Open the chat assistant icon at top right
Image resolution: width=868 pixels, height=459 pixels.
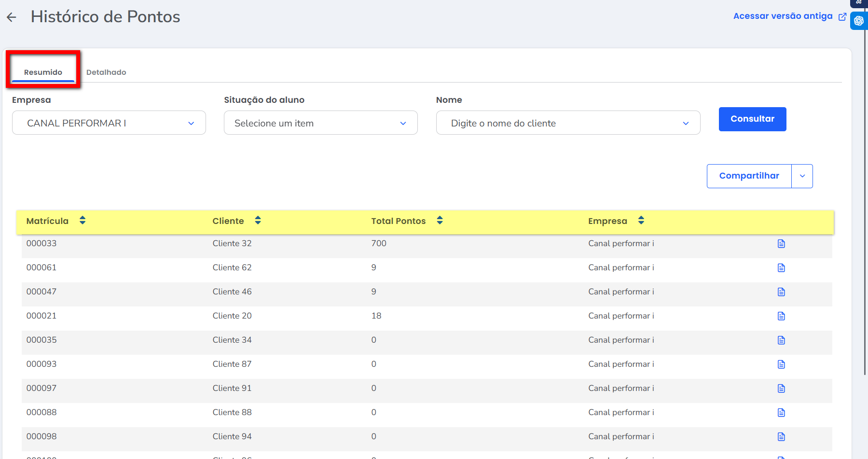[x=859, y=21]
